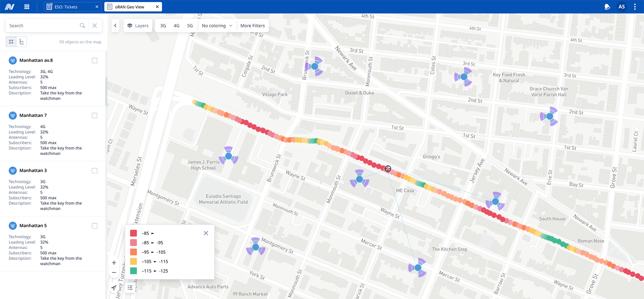Viewport: 644px width, 299px height.
Task: Click the green -115 to -125 swatch
Action: (133, 271)
